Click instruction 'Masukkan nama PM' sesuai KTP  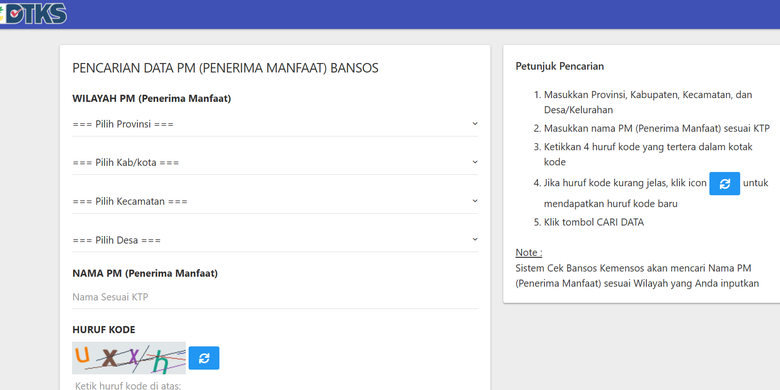tap(657, 128)
